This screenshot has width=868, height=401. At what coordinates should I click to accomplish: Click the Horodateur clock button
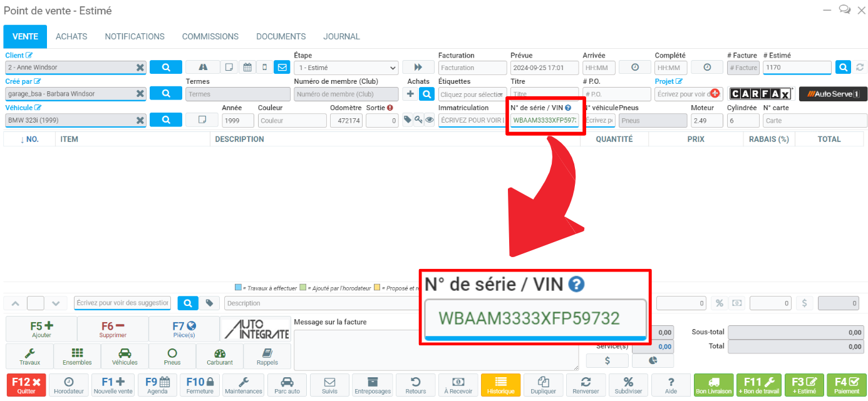point(69,385)
